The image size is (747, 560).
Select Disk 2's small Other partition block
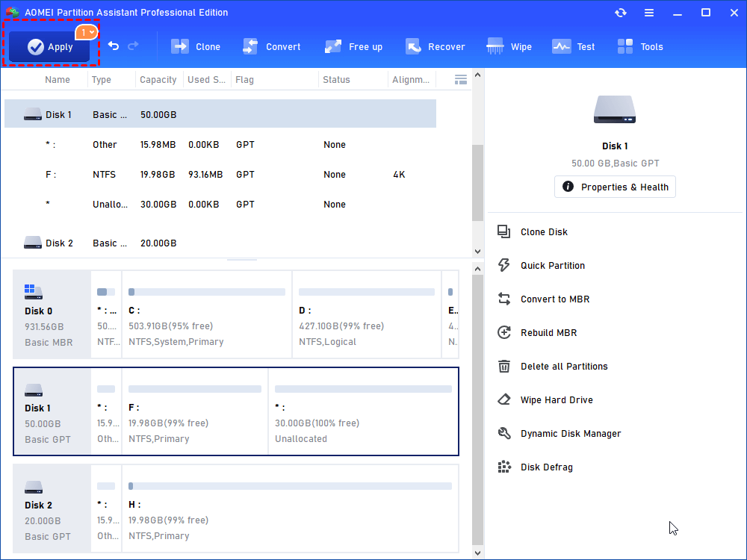(106, 508)
